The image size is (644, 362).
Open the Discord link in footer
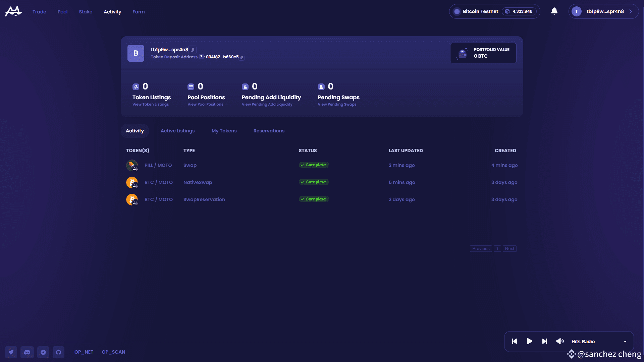[x=27, y=352]
